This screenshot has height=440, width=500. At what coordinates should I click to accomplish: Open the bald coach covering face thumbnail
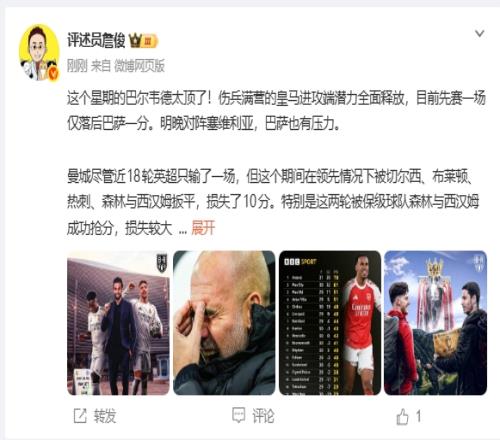224,323
